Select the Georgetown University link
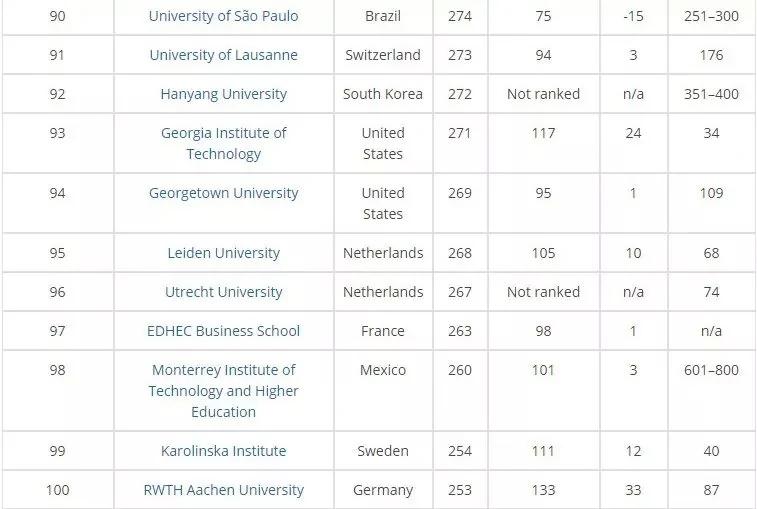Screen dimensions: 757x509 224,193
